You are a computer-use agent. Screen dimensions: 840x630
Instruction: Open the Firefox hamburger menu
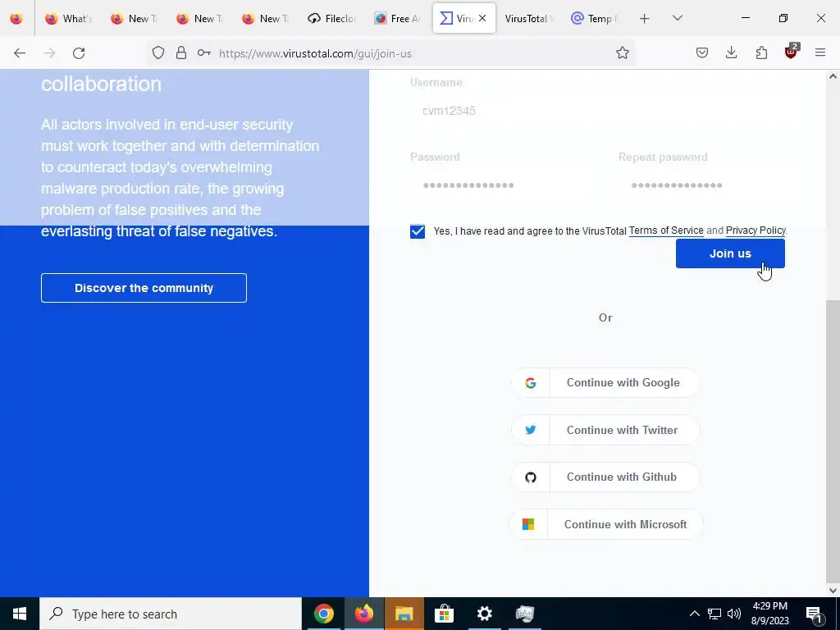[x=820, y=53]
